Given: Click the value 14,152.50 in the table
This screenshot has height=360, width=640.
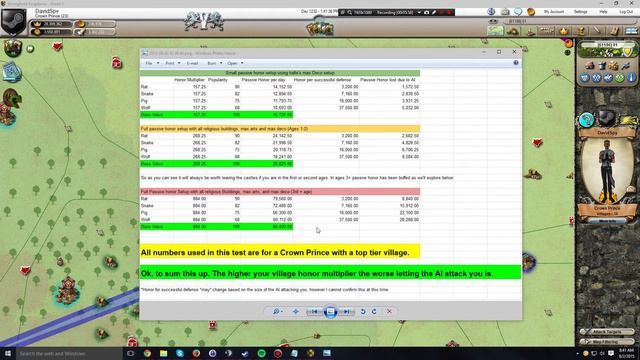Looking at the screenshot, I should tap(282, 87).
